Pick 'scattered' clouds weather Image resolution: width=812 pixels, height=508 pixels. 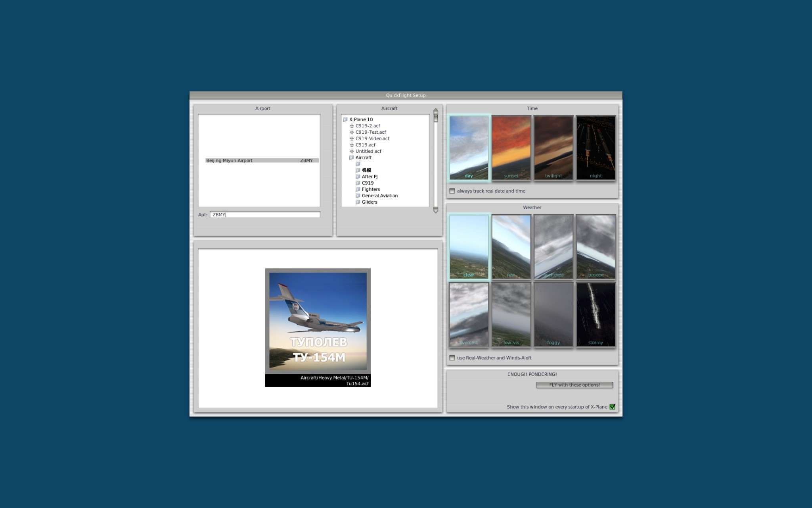(x=553, y=246)
